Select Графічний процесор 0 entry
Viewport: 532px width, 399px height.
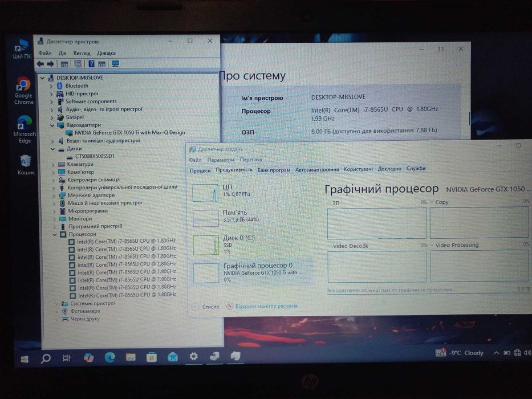(252, 272)
